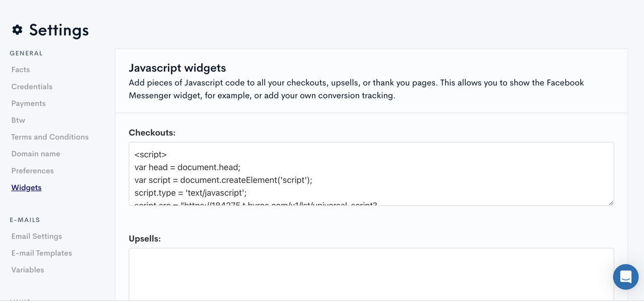Click the GENERAL section header
This screenshot has width=644, height=303.
pyautogui.click(x=26, y=53)
